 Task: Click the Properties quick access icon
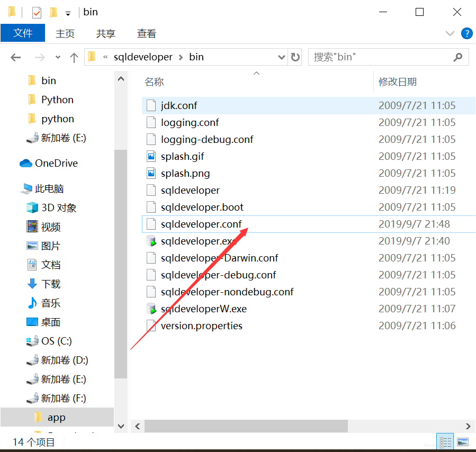tap(37, 12)
